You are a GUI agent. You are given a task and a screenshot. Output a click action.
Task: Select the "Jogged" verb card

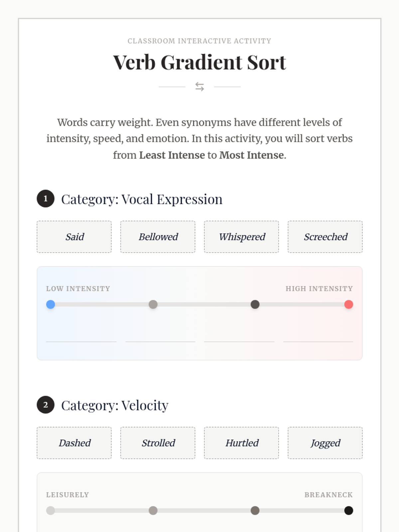coord(325,443)
